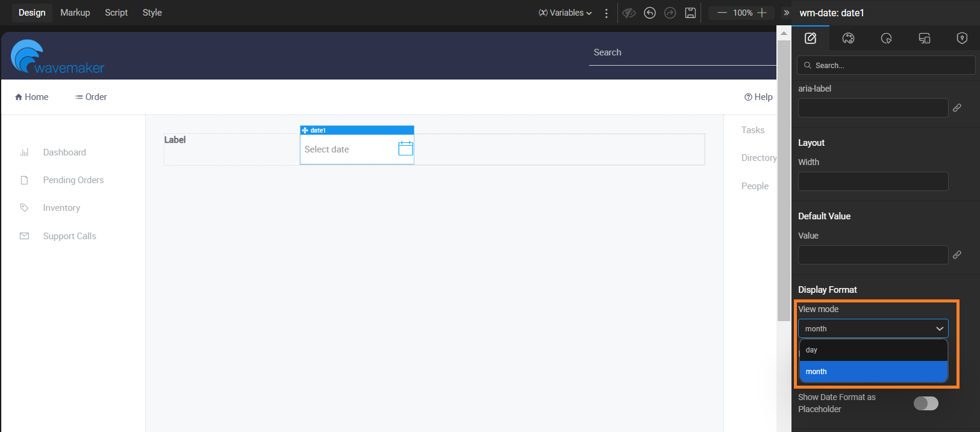Click the redo icon in the toolbar
The image size is (980, 432).
(x=670, y=13)
